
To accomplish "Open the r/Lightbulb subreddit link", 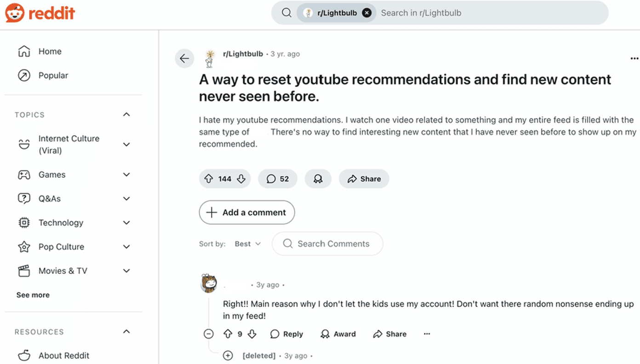I will pos(243,54).
